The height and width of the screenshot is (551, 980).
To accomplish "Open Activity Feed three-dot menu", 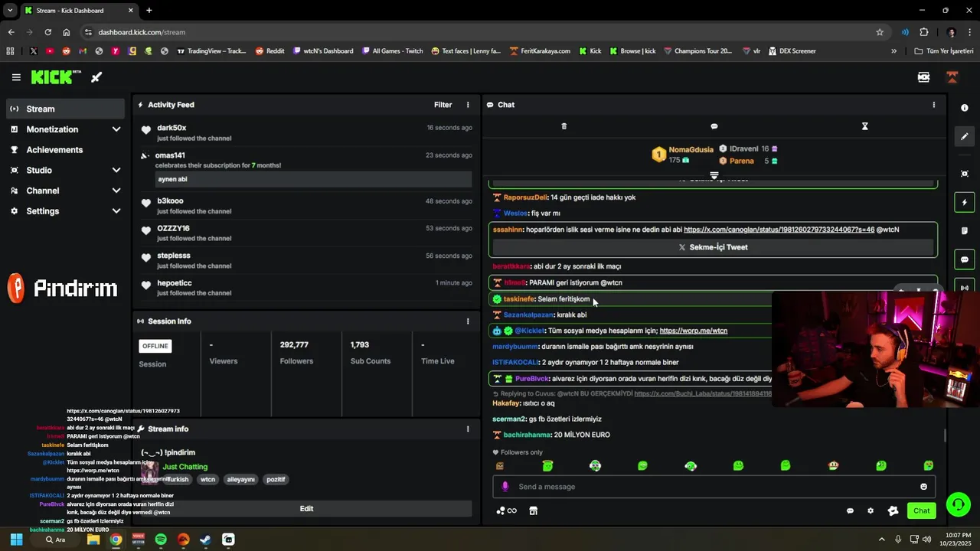I will tap(468, 105).
